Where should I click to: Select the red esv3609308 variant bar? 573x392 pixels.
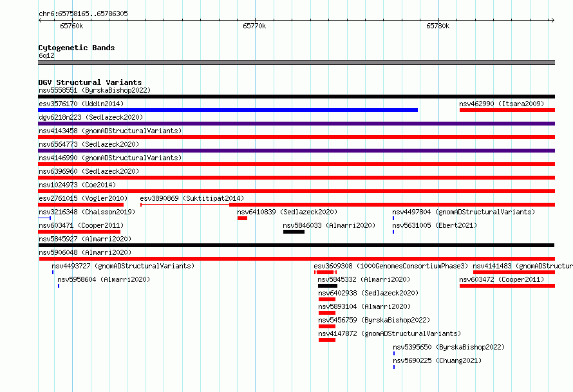[x=325, y=272]
